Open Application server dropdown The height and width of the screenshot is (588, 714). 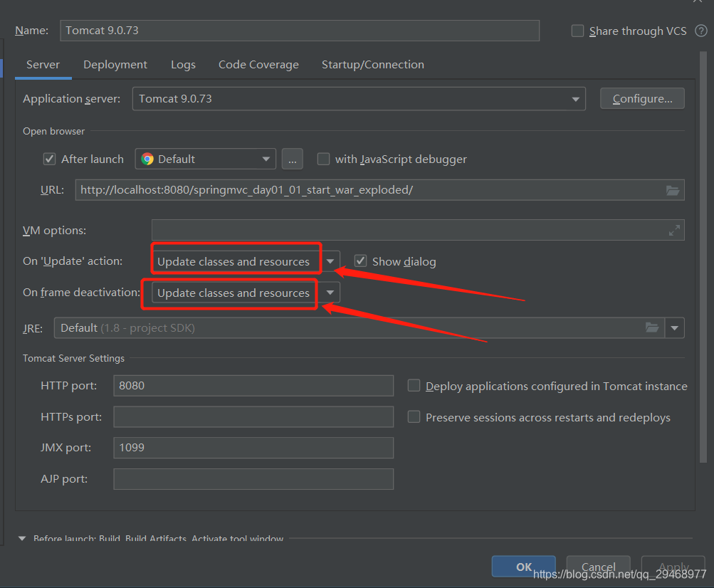click(x=359, y=99)
